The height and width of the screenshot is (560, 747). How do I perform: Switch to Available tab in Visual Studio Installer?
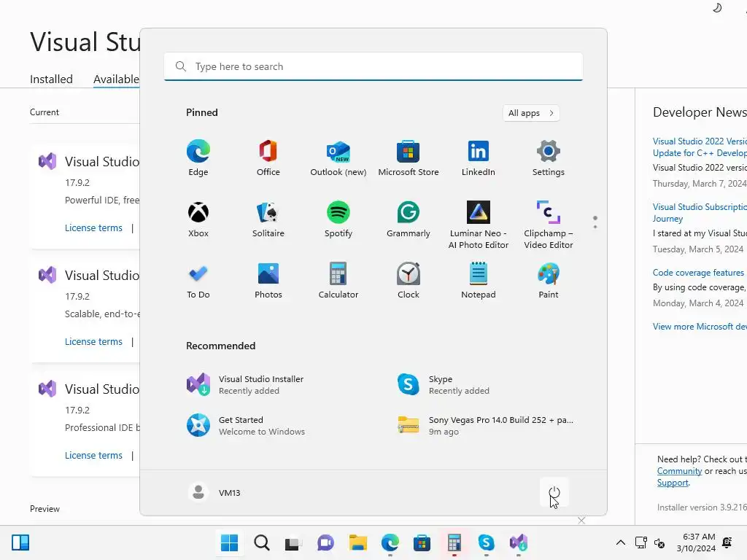pyautogui.click(x=116, y=79)
